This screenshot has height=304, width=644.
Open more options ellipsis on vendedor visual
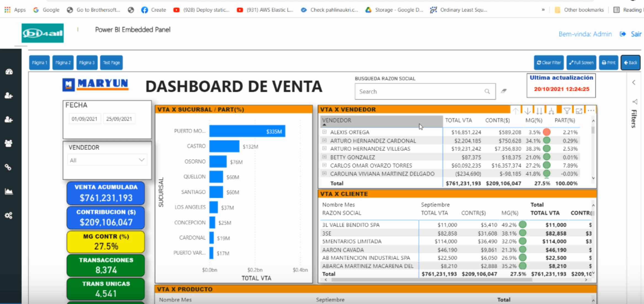[x=591, y=111]
